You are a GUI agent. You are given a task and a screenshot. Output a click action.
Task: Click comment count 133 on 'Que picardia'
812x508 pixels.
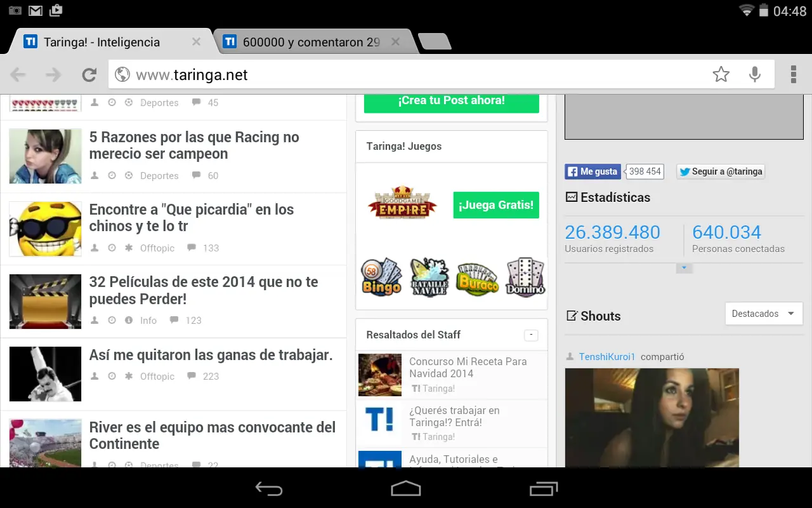pyautogui.click(x=211, y=248)
